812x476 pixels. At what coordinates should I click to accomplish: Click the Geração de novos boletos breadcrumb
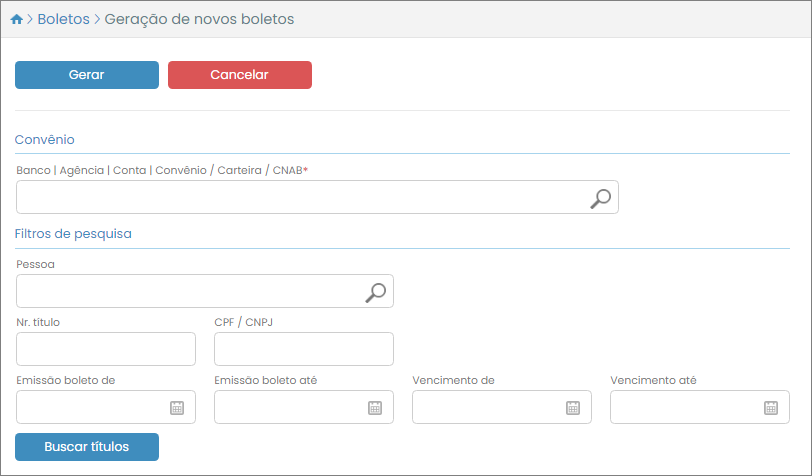pos(199,19)
